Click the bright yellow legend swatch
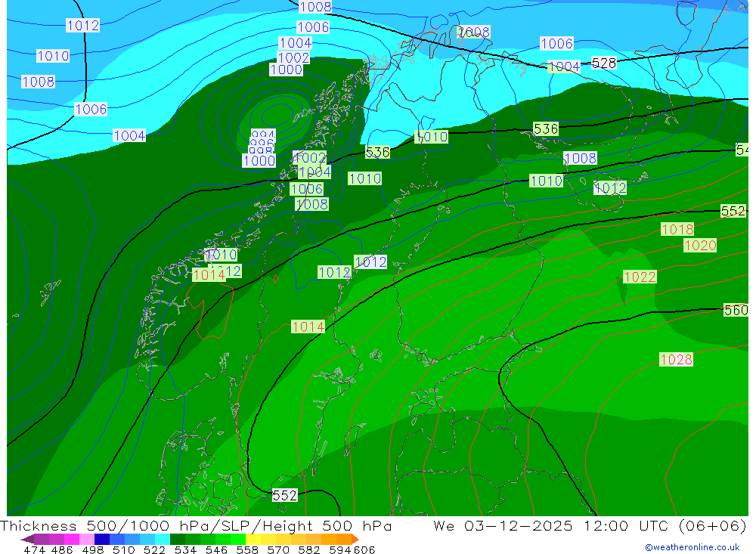 253,539
